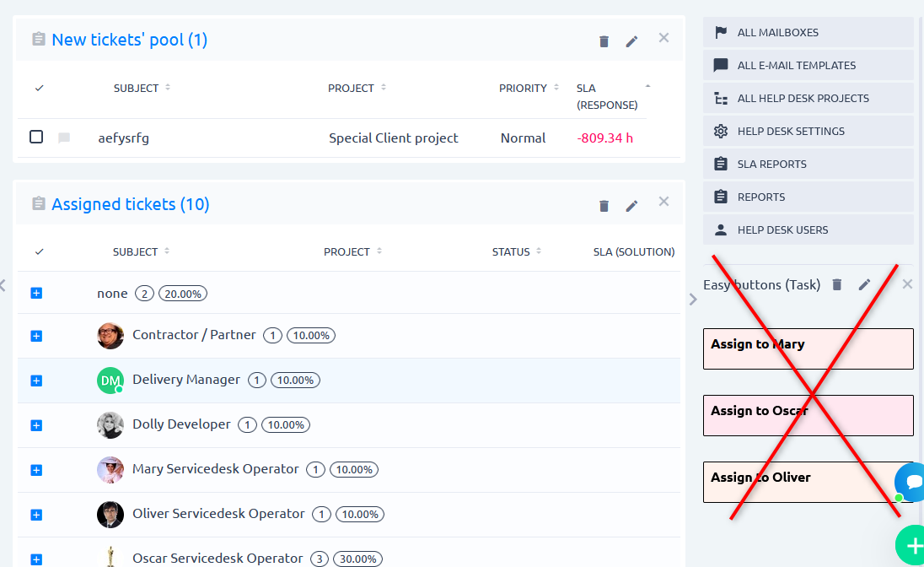924x567 pixels.
Task: Open the Assigned tickets (10) link
Action: coord(131,204)
